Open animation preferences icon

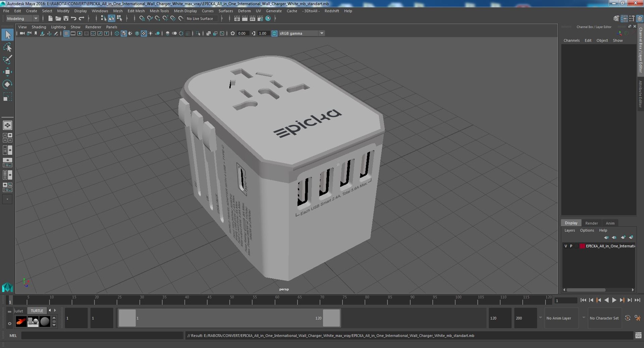[638, 318]
